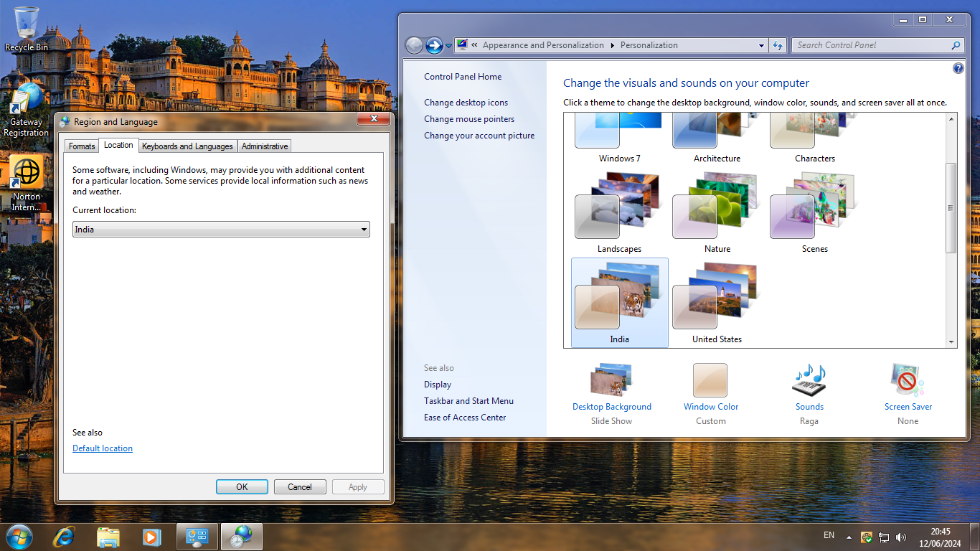Image resolution: width=980 pixels, height=551 pixels.
Task: Switch to Personalization taskbar button
Action: (197, 537)
